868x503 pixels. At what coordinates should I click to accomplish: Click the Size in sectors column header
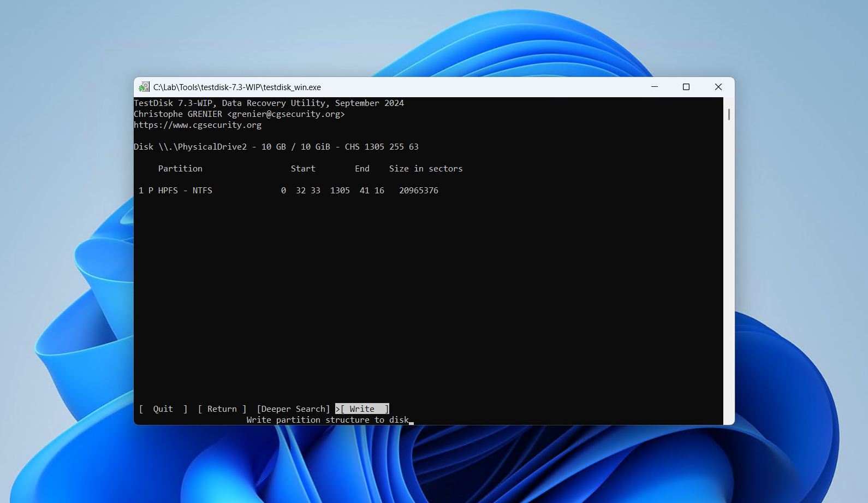[426, 169]
